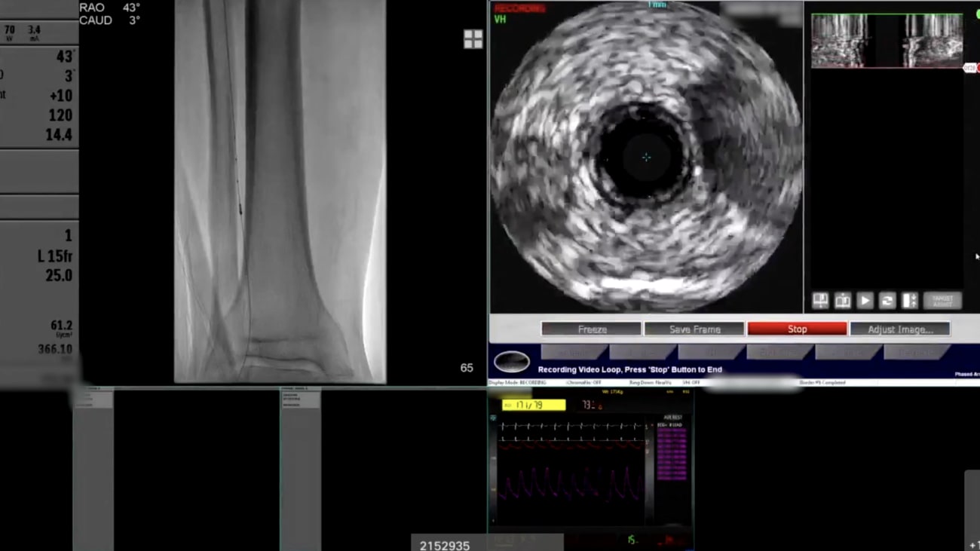980x551 pixels.
Task: Select the bookmark frame icon
Action: pos(820,301)
